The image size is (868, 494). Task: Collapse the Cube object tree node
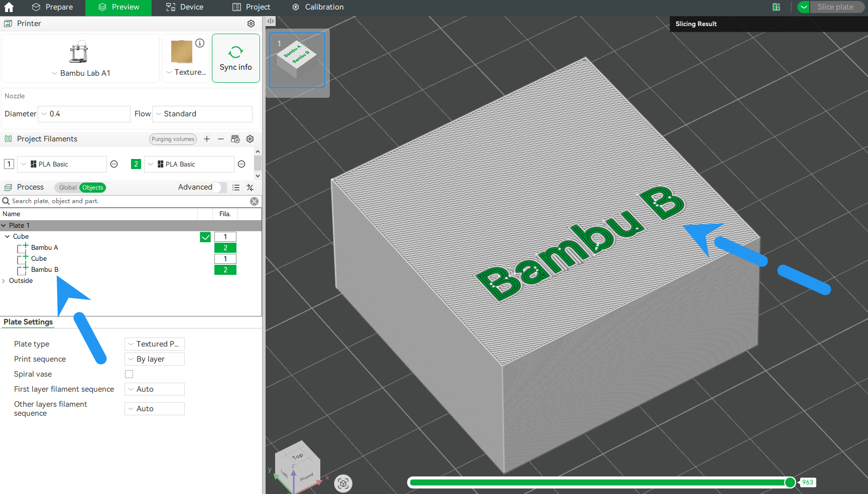(8, 237)
